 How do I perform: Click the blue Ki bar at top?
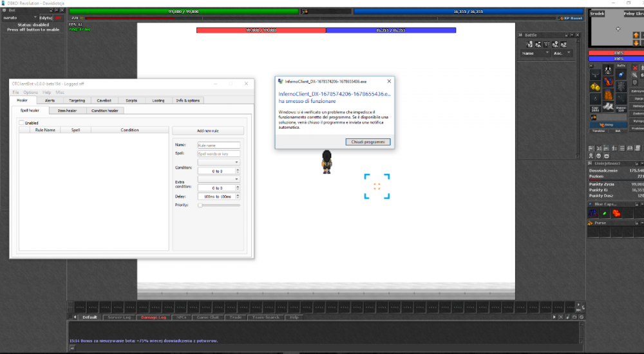pos(468,12)
